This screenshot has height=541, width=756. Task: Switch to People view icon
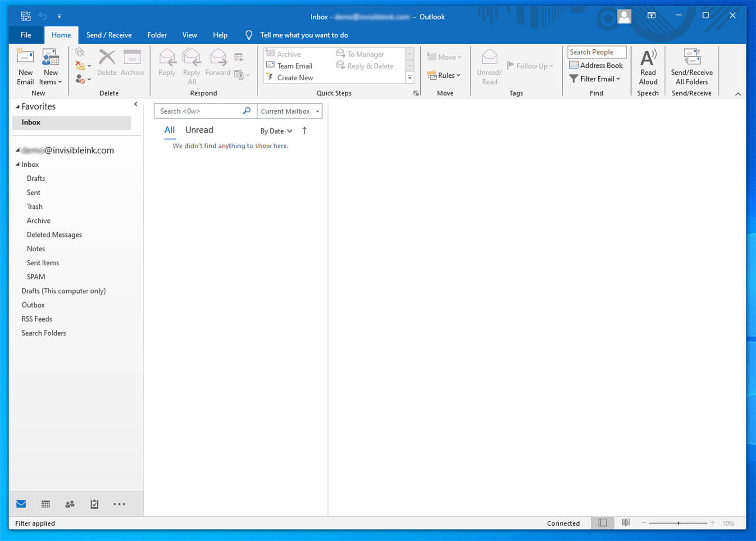70,504
